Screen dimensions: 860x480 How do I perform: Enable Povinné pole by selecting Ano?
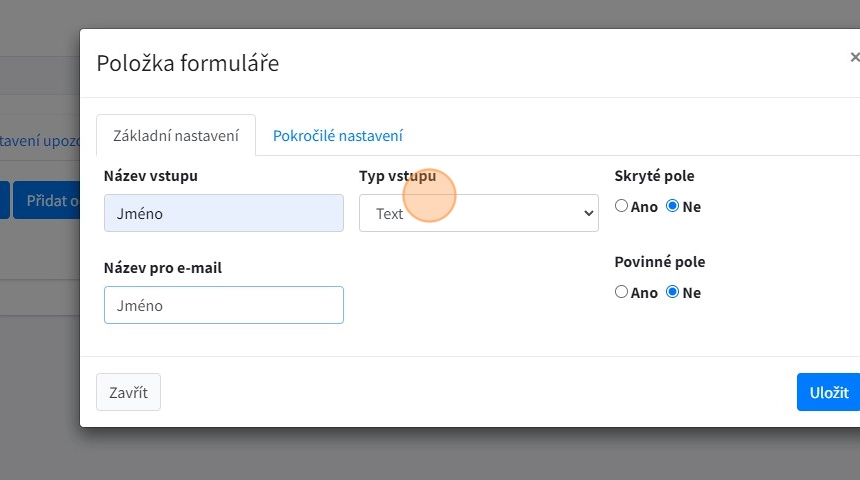(622, 293)
